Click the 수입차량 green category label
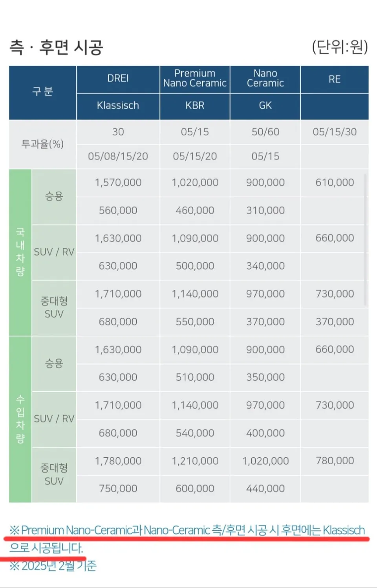Screen dimensions: 377x588 coord(20,419)
